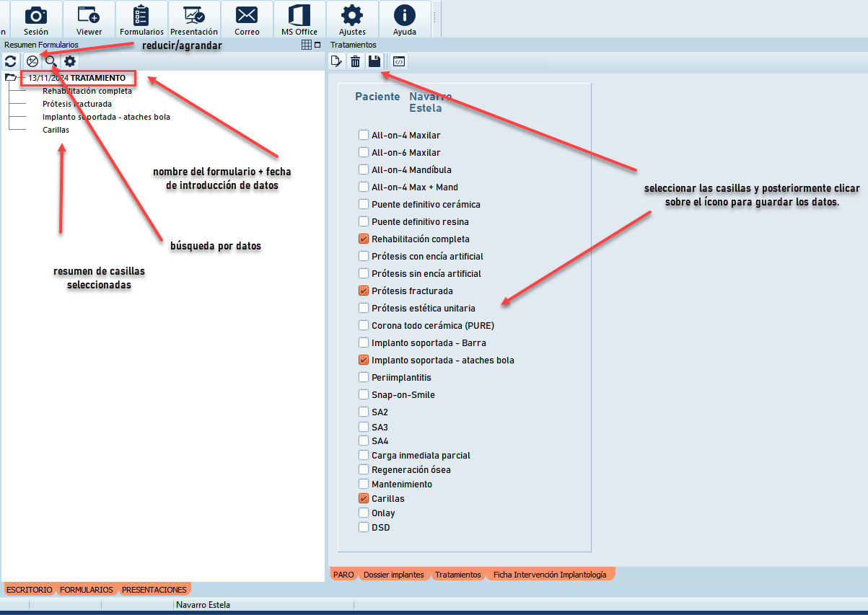Open the Correo mail tool
The height and width of the screenshot is (615, 868).
click(x=247, y=19)
